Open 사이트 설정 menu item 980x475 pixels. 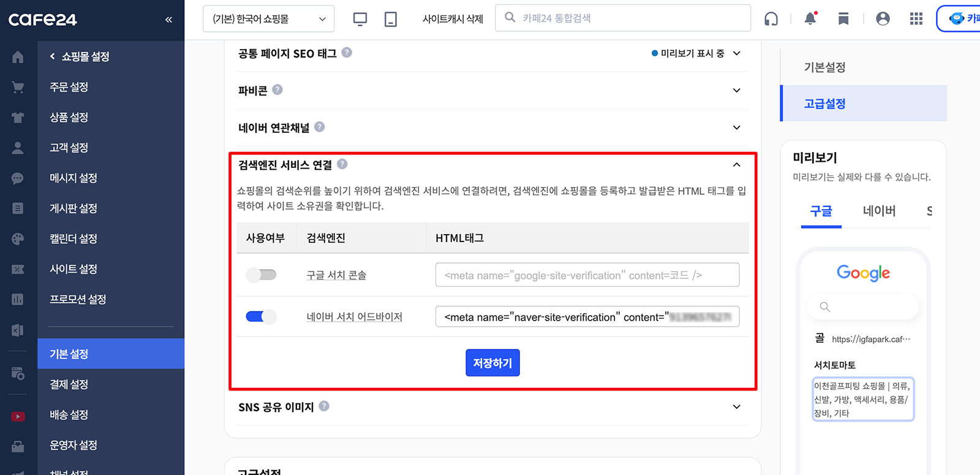(73, 269)
